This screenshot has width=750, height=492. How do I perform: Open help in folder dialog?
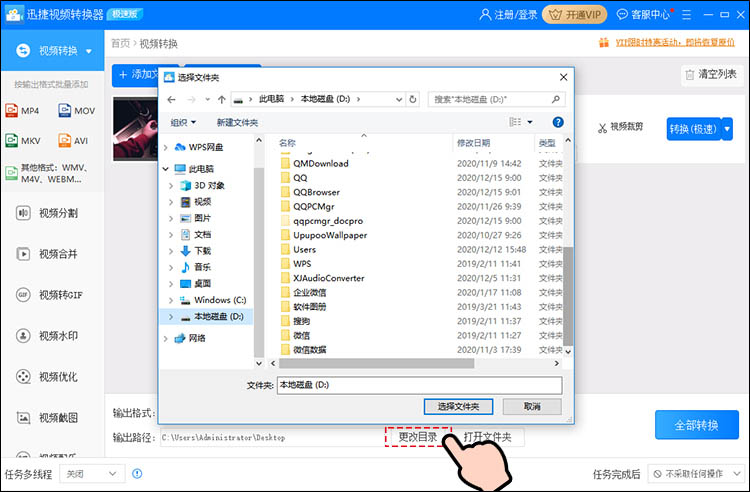tap(558, 122)
